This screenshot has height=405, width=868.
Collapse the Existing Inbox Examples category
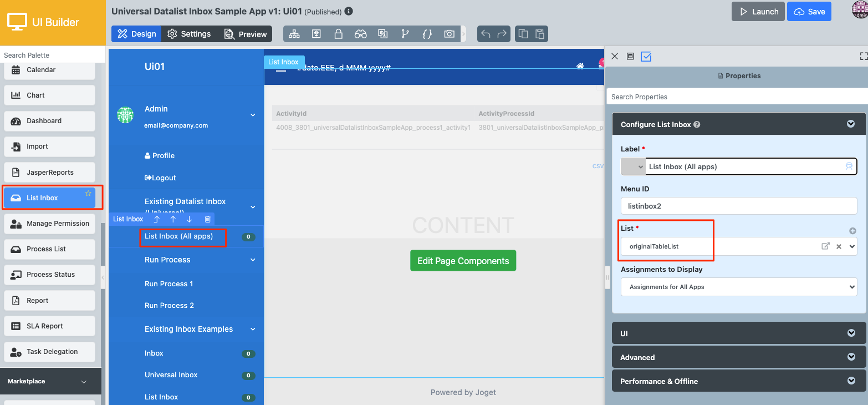[x=253, y=329]
